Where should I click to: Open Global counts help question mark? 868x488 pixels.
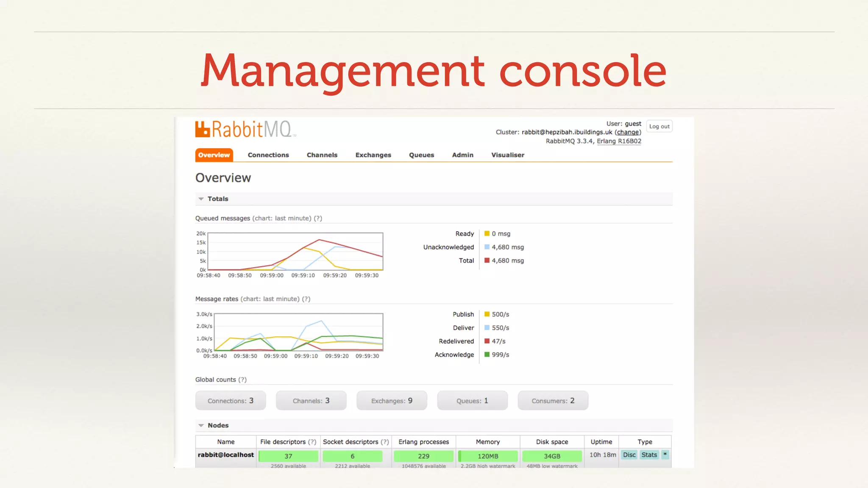[x=242, y=380]
